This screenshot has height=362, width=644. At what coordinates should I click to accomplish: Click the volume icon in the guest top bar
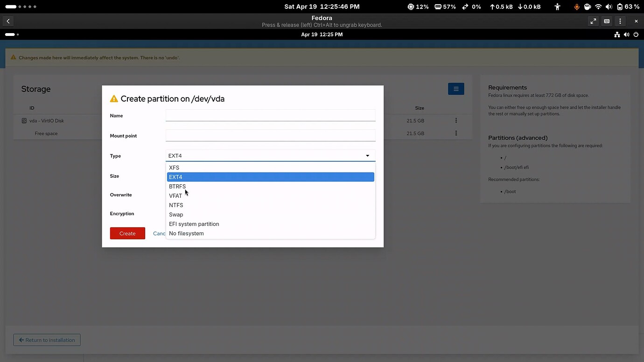pos(626,35)
